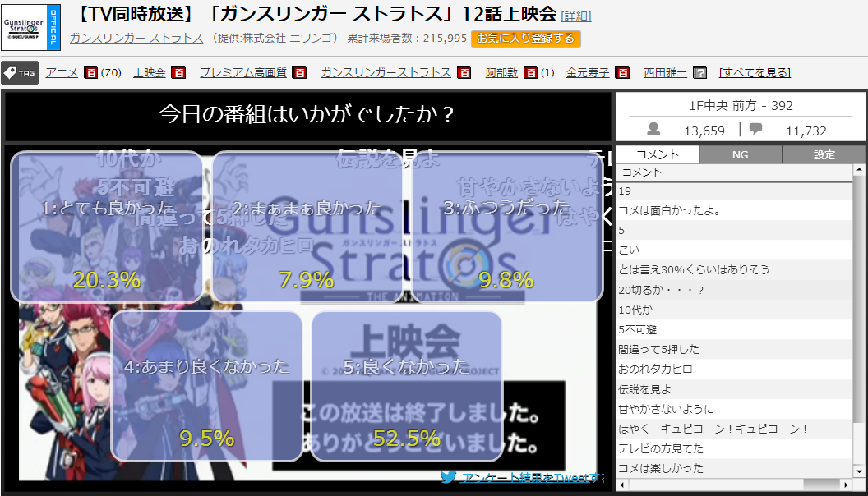Select comment 19 in list
Viewport: 868px width, 496px height.
[x=734, y=191]
